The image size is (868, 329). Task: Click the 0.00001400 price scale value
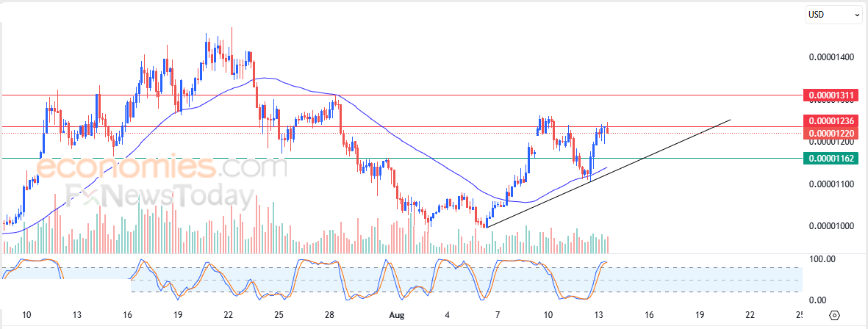(833, 57)
